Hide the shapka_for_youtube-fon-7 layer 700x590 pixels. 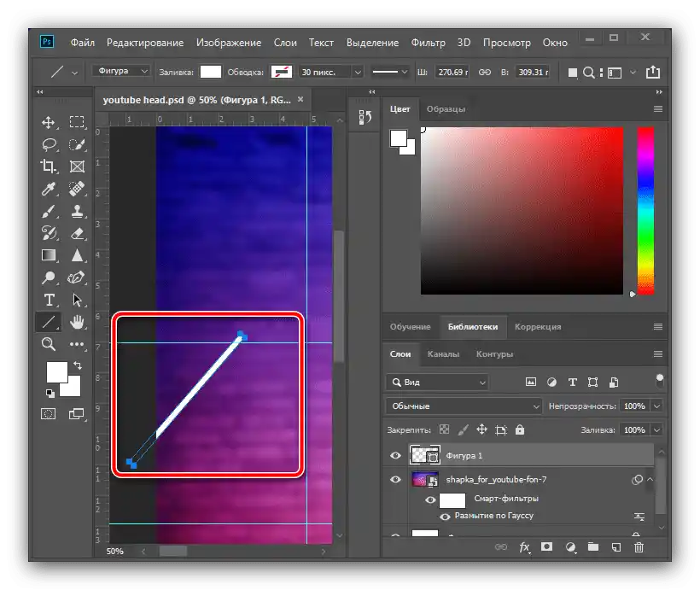pos(395,479)
